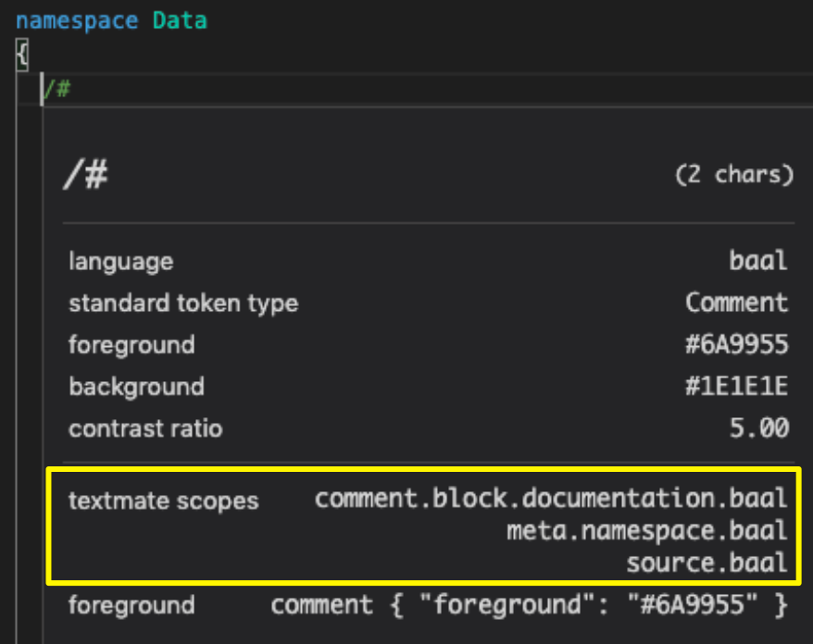Select the comment.block.documentation.baal scope
The height and width of the screenshot is (644, 813).
551,499
